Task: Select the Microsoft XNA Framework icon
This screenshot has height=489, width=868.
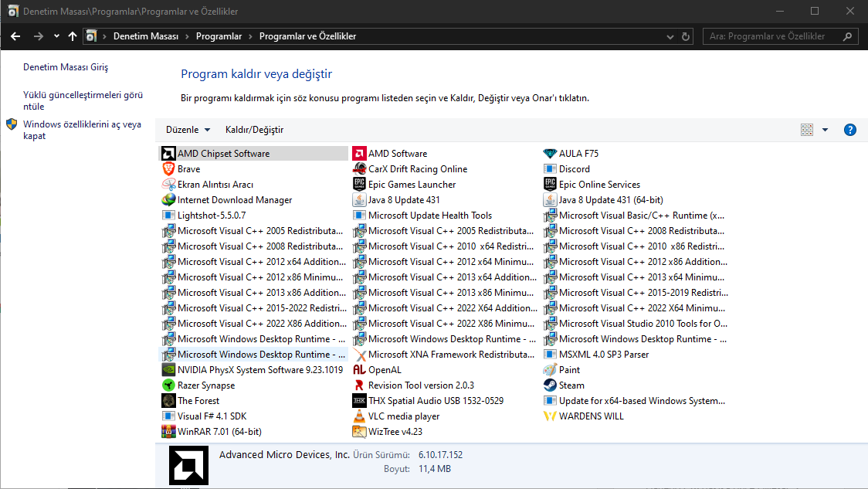Action: pyautogui.click(x=359, y=355)
